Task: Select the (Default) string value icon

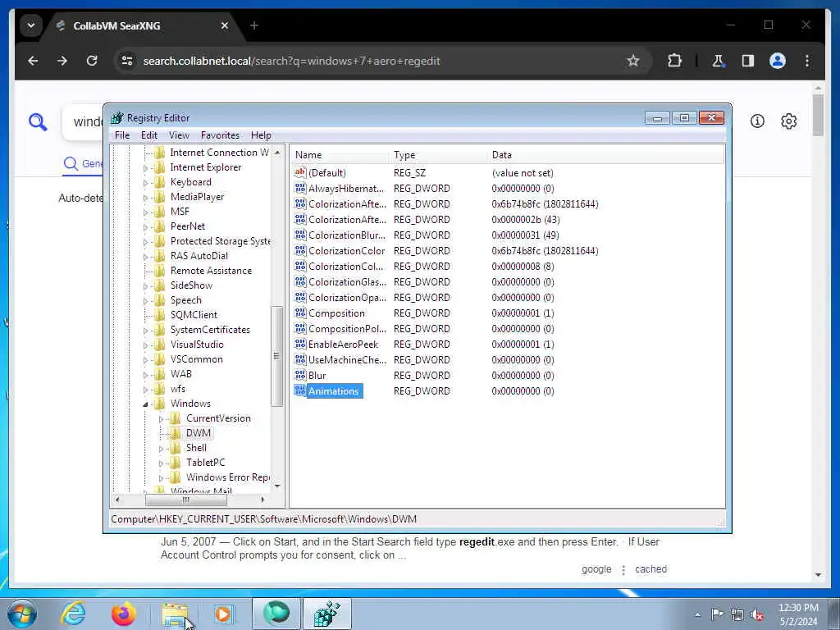Action: [x=300, y=172]
